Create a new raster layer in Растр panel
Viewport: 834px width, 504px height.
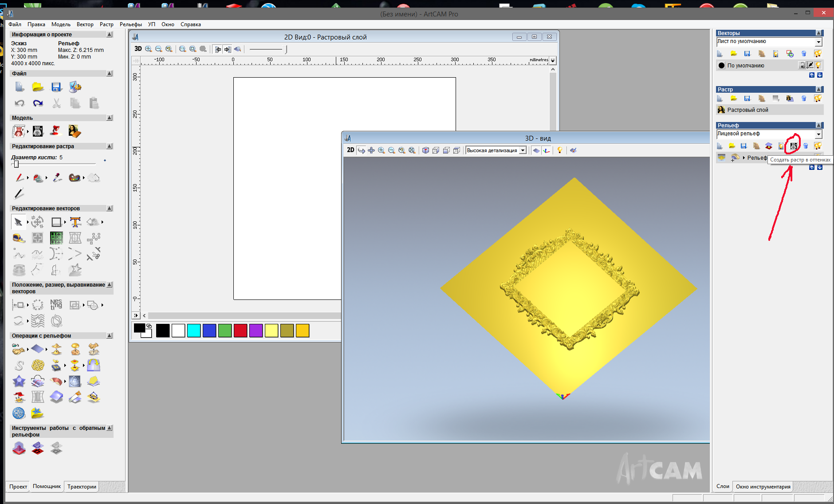(720, 98)
